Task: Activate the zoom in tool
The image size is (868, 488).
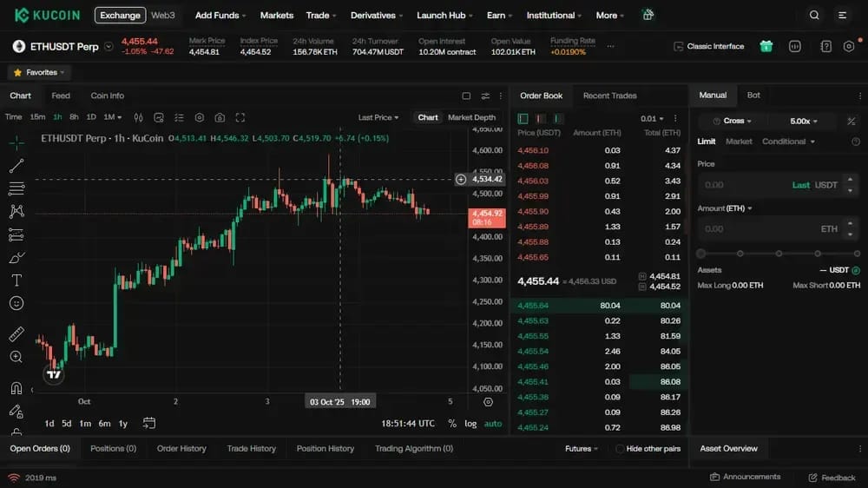Action: 16,357
